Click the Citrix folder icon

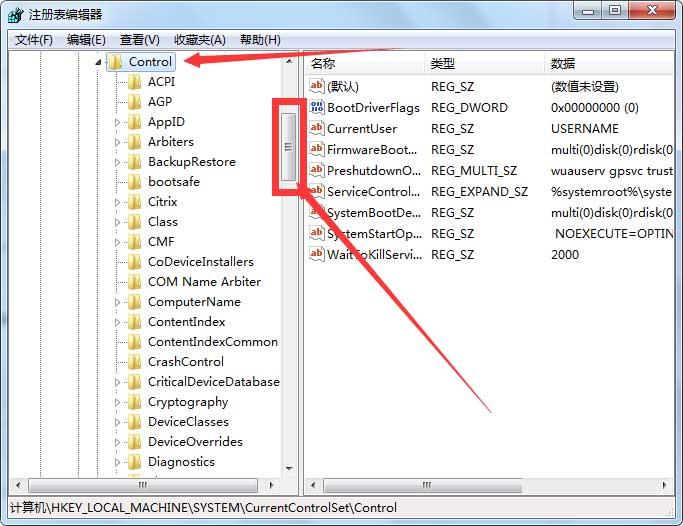pos(135,202)
